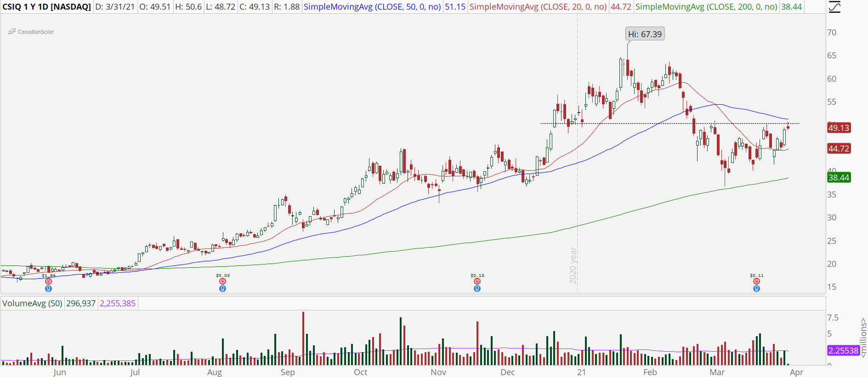Click the green 38.44 label on price axis
This screenshot has height=377, width=868.
pyautogui.click(x=839, y=177)
